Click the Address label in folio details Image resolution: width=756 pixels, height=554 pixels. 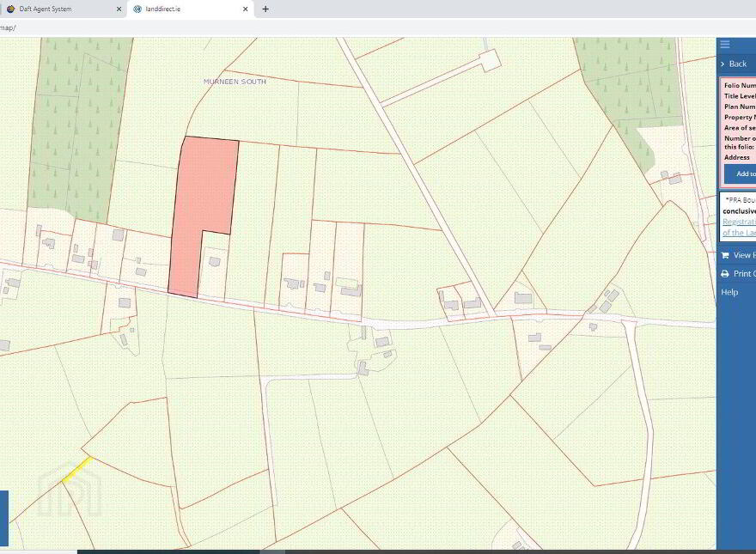click(x=737, y=157)
